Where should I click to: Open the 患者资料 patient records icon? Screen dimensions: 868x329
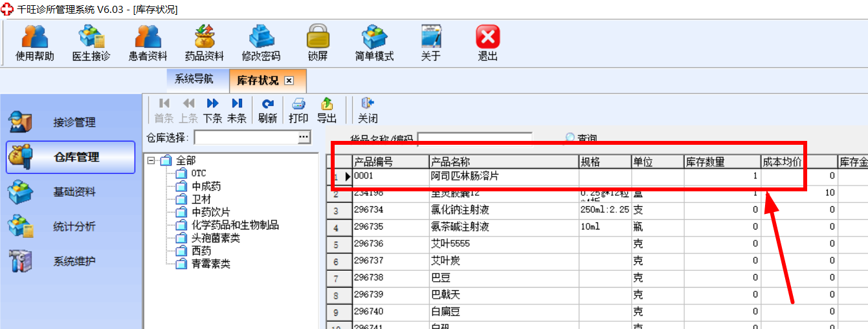pos(148,43)
